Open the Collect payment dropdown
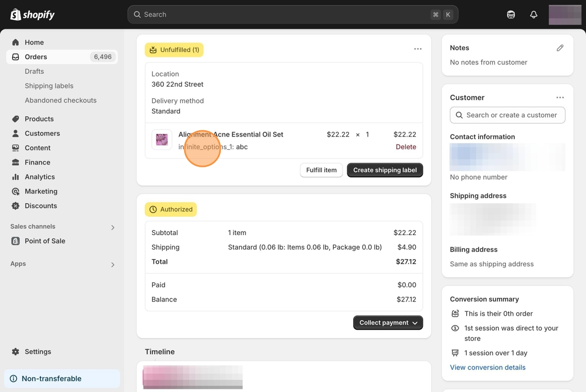Screen dimensions: 586x392 tap(388, 323)
